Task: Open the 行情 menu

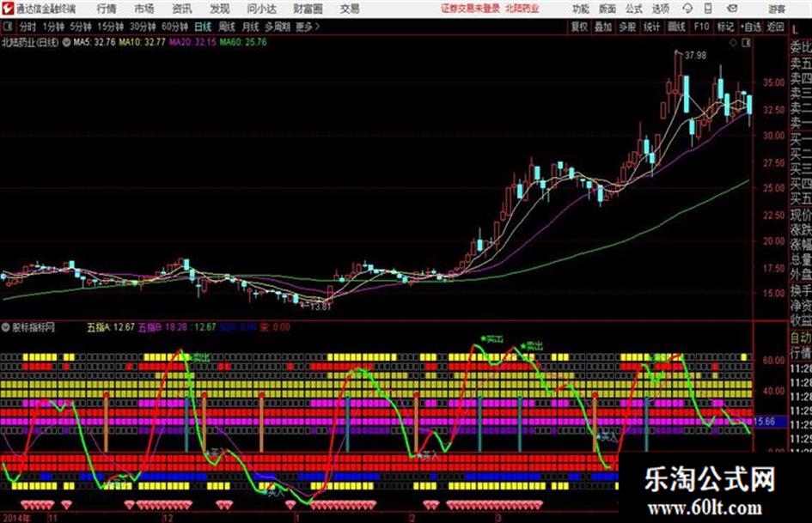Action: coord(107,9)
